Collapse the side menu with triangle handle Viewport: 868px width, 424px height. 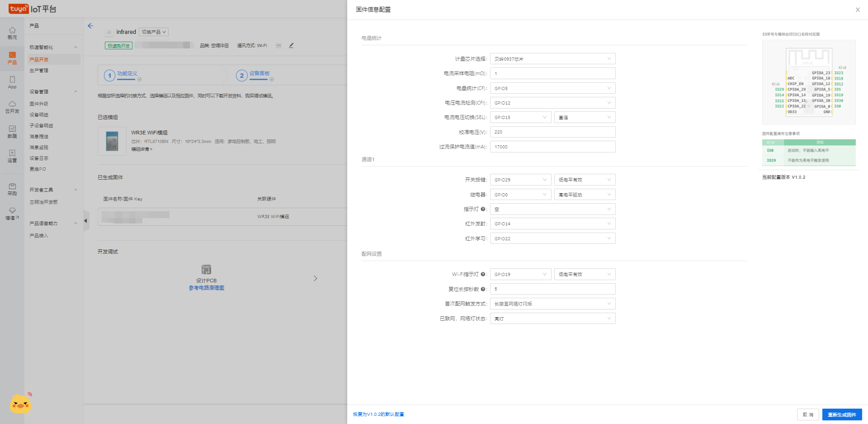pyautogui.click(x=86, y=221)
